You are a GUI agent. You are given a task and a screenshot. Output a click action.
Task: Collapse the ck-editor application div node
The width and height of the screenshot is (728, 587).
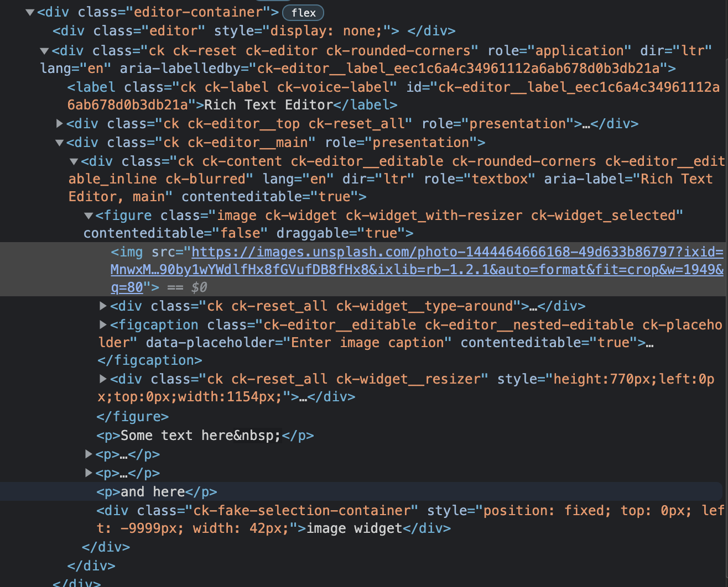point(44,51)
